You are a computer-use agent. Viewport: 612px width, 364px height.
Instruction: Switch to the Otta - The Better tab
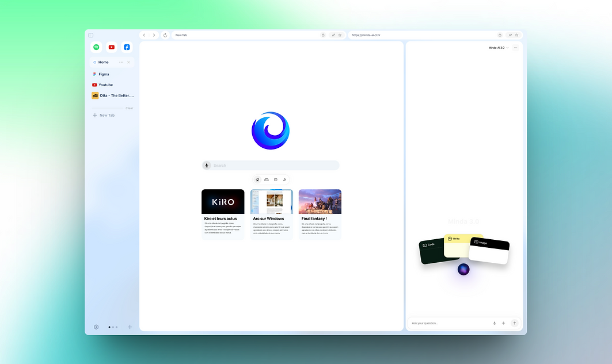(112, 95)
